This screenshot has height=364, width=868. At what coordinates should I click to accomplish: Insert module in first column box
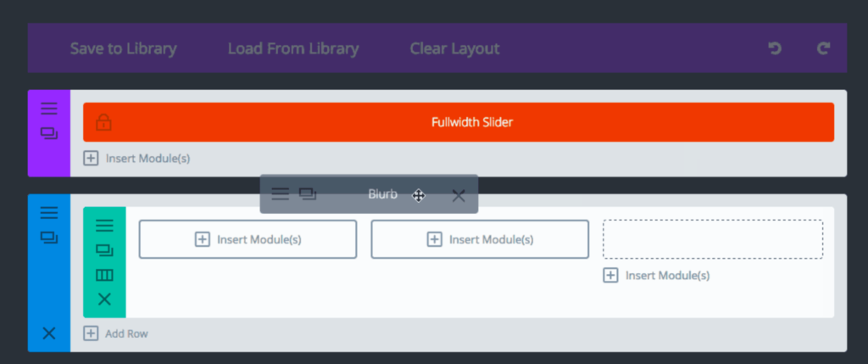click(x=248, y=239)
